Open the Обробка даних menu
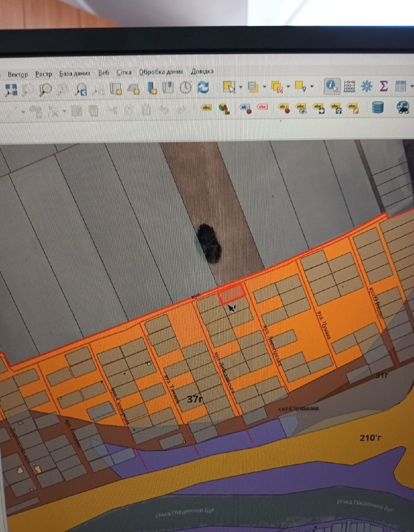The image size is (414, 532). click(x=161, y=72)
